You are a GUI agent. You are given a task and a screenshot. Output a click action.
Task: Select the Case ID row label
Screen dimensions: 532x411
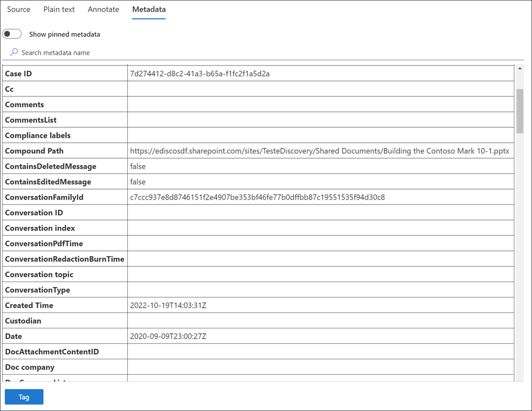point(18,73)
